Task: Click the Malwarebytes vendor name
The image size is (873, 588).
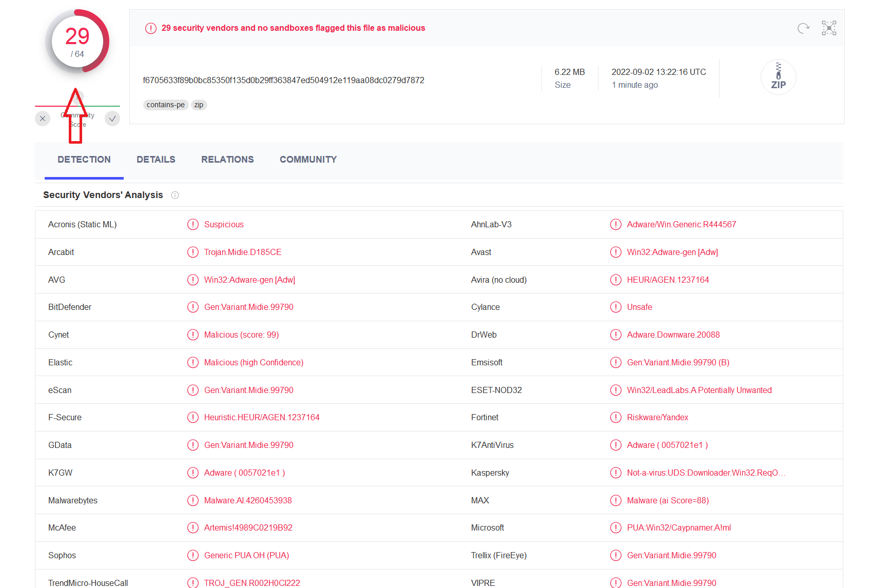Action: pos(73,500)
